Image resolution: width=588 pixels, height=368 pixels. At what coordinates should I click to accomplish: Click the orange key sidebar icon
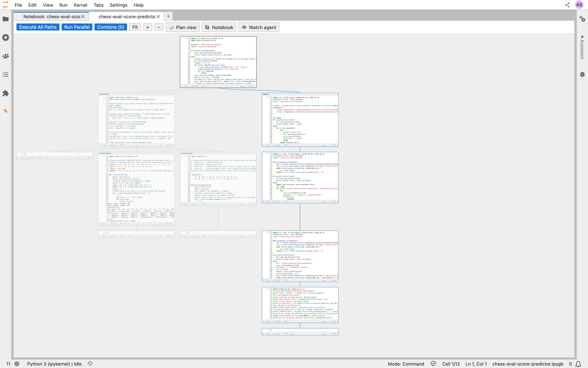5,111
